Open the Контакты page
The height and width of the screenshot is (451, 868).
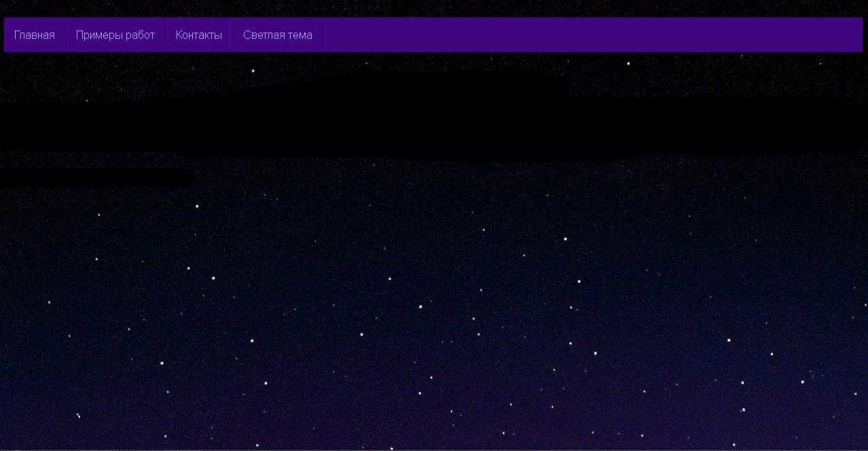[199, 35]
